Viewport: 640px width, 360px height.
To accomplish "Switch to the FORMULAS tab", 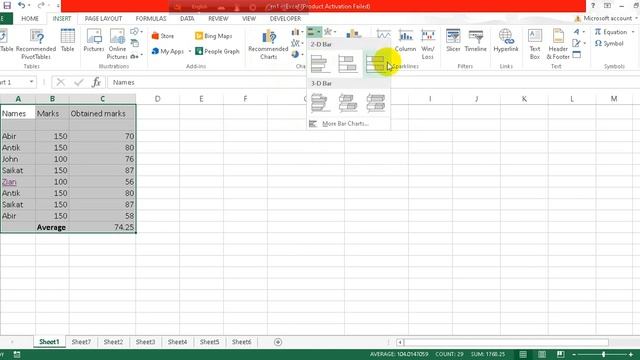I will (x=151, y=19).
